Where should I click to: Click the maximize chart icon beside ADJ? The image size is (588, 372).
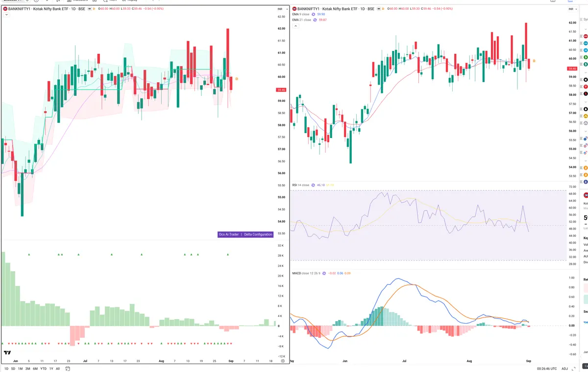pos(574,369)
